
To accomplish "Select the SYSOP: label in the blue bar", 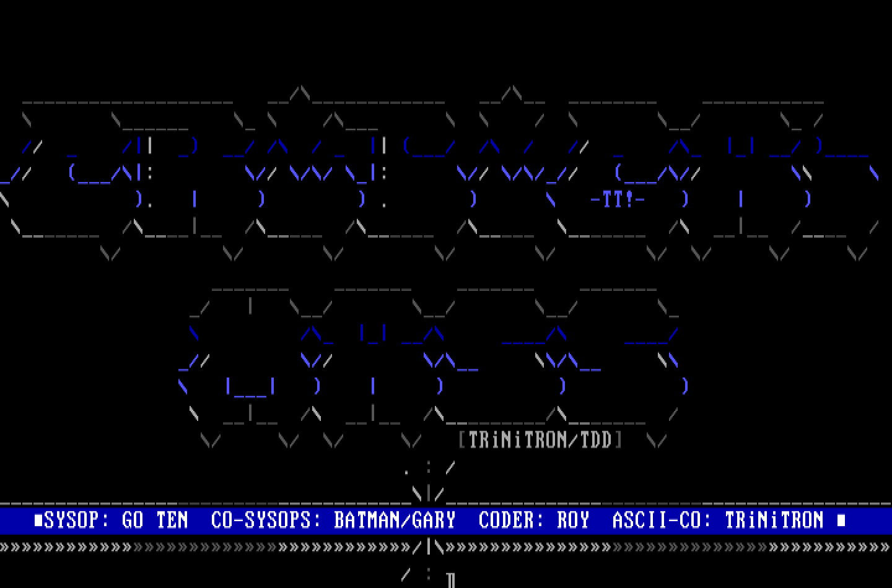I will [x=77, y=521].
